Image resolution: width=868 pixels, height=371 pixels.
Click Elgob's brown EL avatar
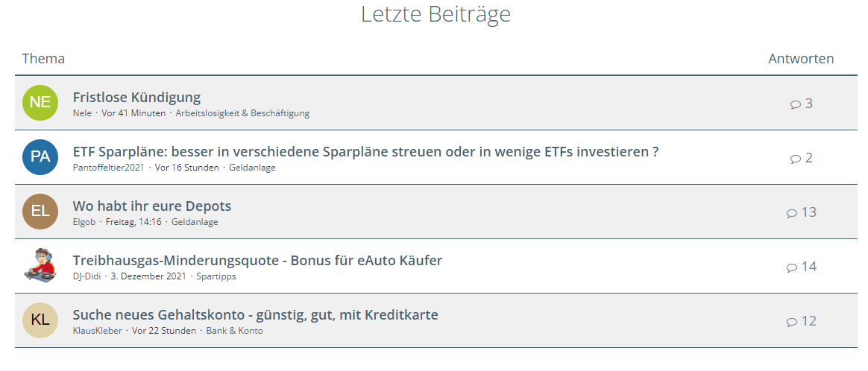(40, 212)
